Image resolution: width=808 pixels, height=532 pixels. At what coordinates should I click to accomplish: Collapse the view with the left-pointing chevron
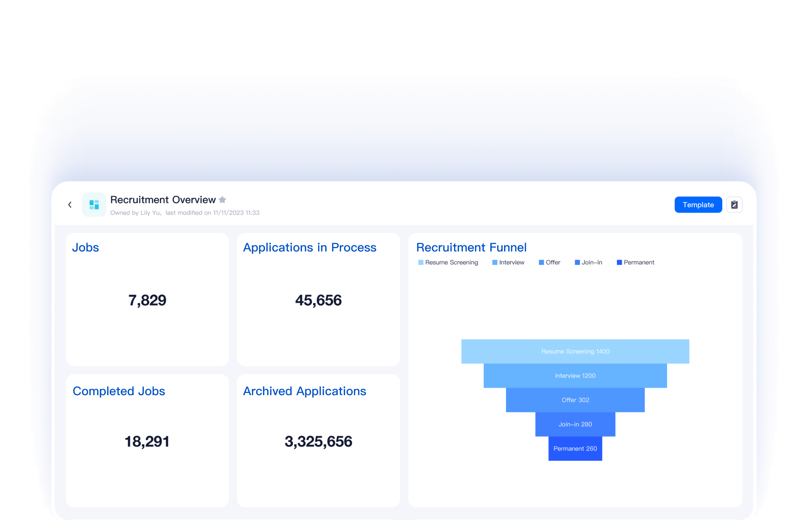(70, 204)
